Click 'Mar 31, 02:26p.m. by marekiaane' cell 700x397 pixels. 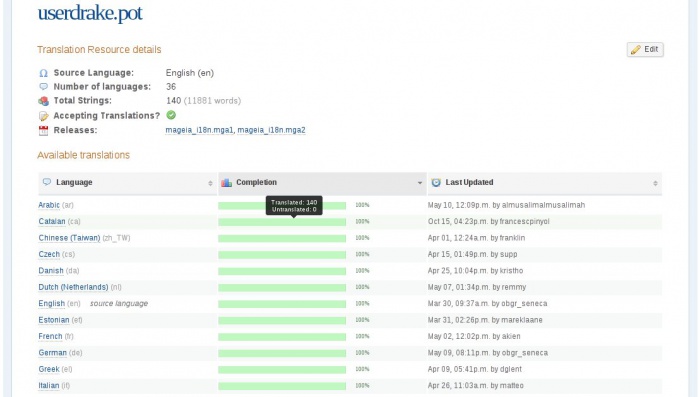pyautogui.click(x=485, y=320)
